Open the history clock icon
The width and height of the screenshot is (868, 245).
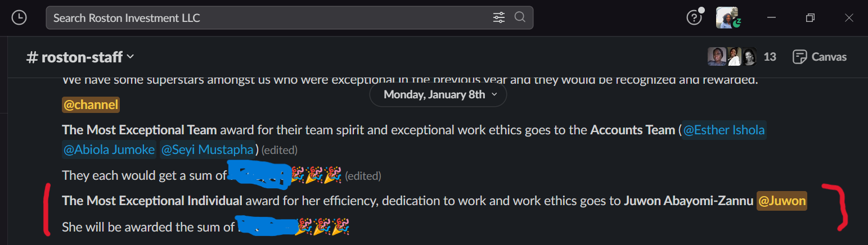19,18
